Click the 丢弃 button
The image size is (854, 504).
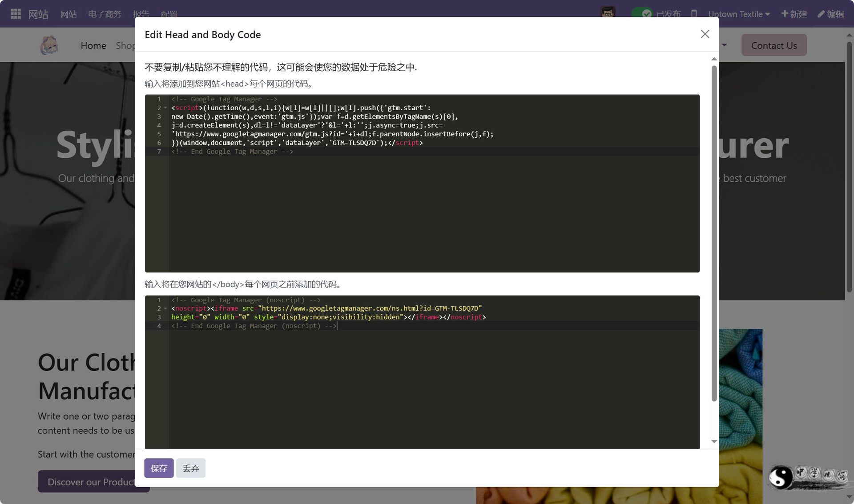[x=191, y=468]
